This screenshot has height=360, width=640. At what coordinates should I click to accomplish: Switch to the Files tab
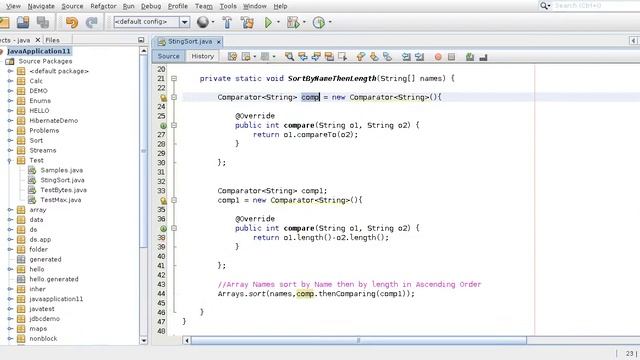[52, 40]
